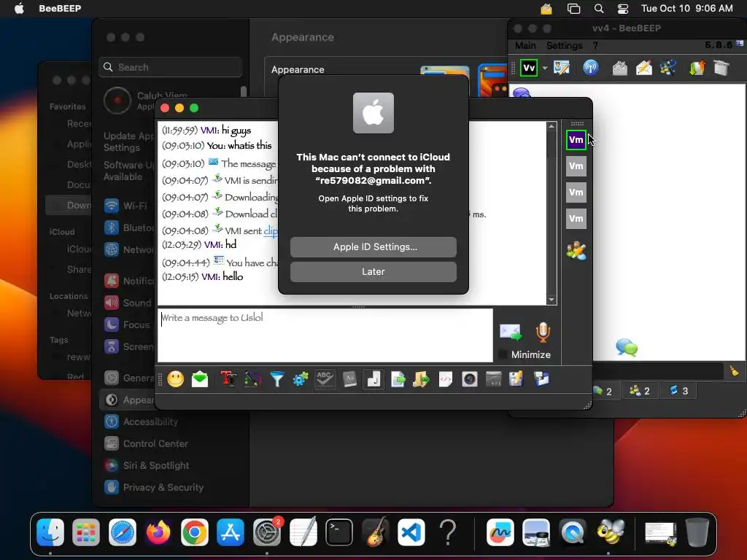Click the Apple ID Settings... button
This screenshot has height=560, width=747.
click(x=373, y=246)
